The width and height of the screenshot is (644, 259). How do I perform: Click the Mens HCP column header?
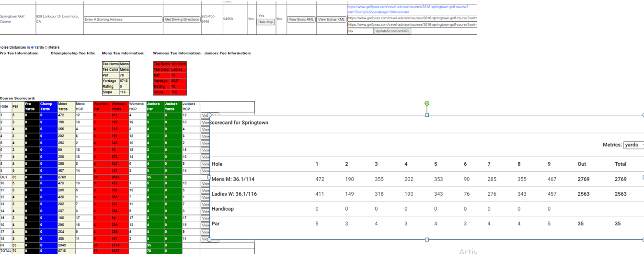pyautogui.click(x=83, y=106)
